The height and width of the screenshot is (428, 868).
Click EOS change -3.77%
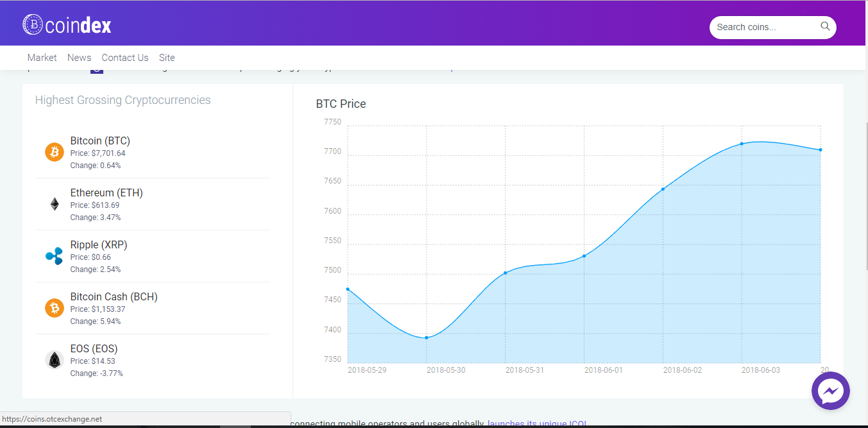(97, 373)
